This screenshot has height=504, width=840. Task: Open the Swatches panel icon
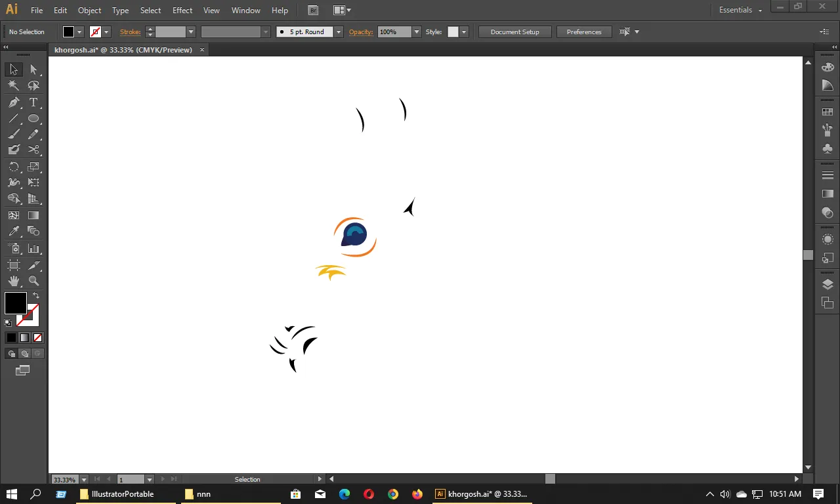coord(828,112)
